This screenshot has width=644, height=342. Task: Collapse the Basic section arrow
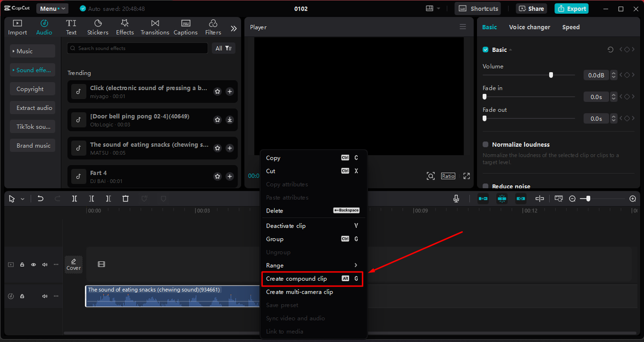click(511, 50)
